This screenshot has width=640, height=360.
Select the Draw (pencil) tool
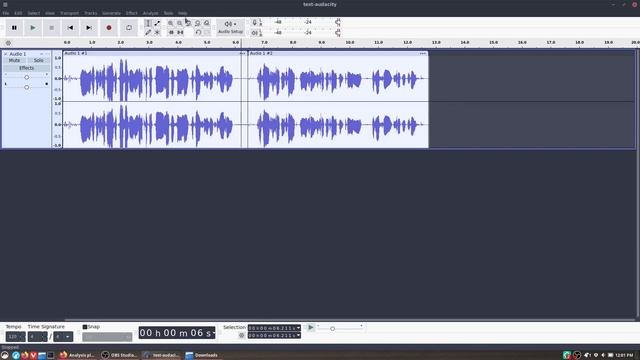click(x=148, y=32)
